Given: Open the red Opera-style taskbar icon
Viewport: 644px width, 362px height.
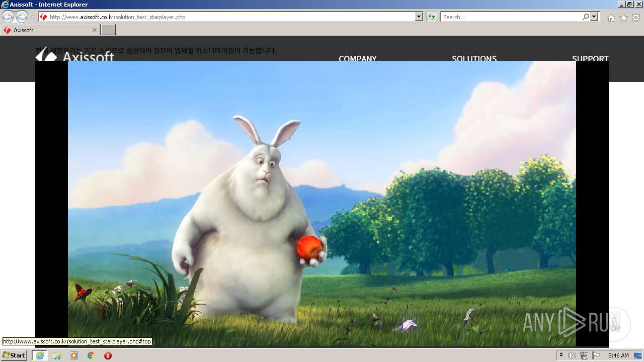Looking at the screenshot, I should [108, 355].
